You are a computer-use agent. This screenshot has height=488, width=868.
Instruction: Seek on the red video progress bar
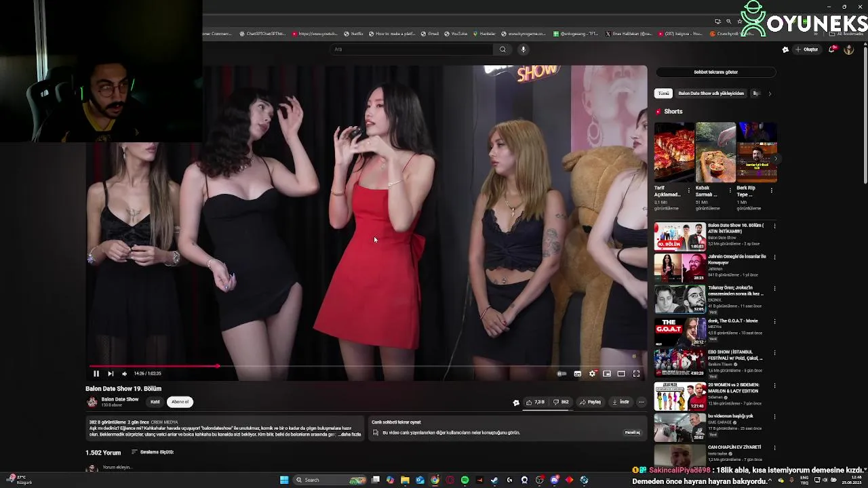367,366
